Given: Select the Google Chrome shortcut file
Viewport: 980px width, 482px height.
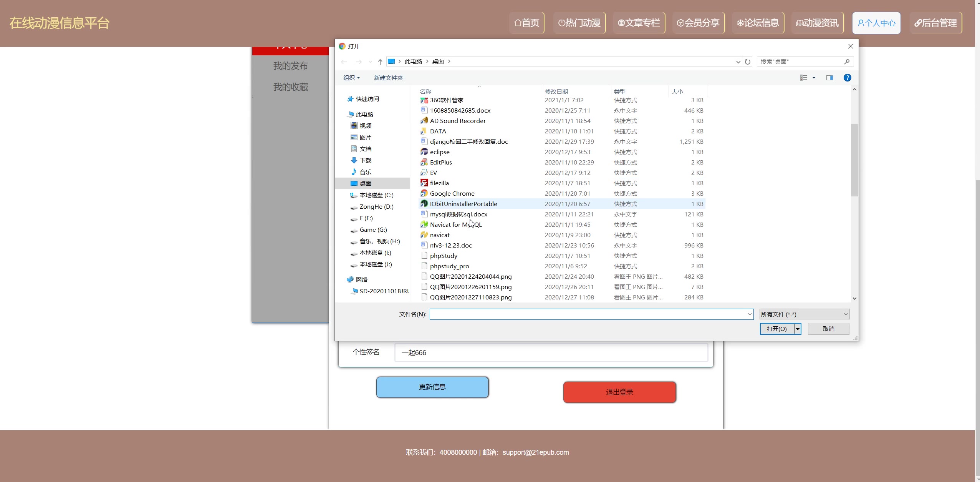Looking at the screenshot, I should 452,193.
